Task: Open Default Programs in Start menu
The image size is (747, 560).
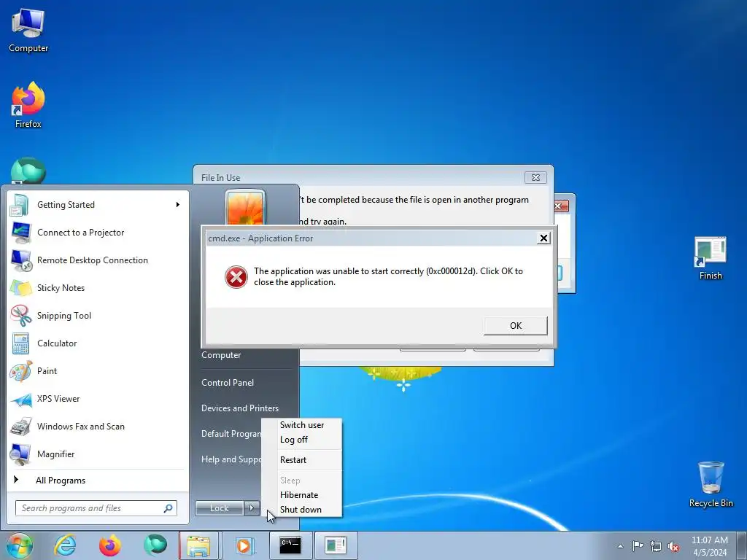Action: click(x=231, y=434)
